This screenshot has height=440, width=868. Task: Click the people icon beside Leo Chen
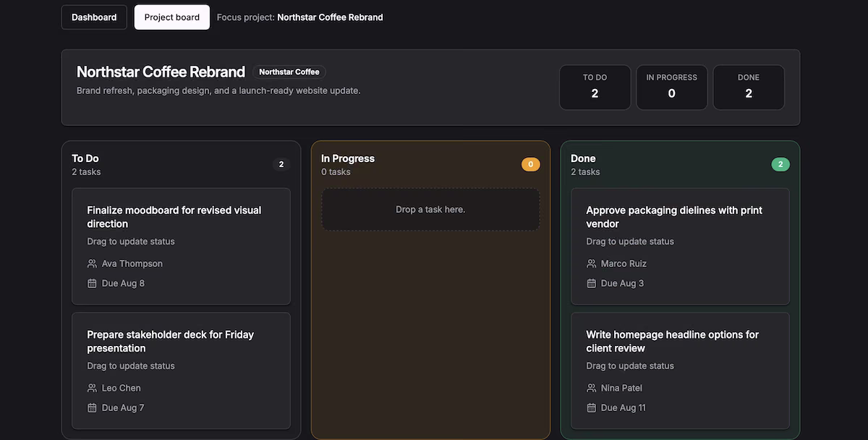point(92,388)
